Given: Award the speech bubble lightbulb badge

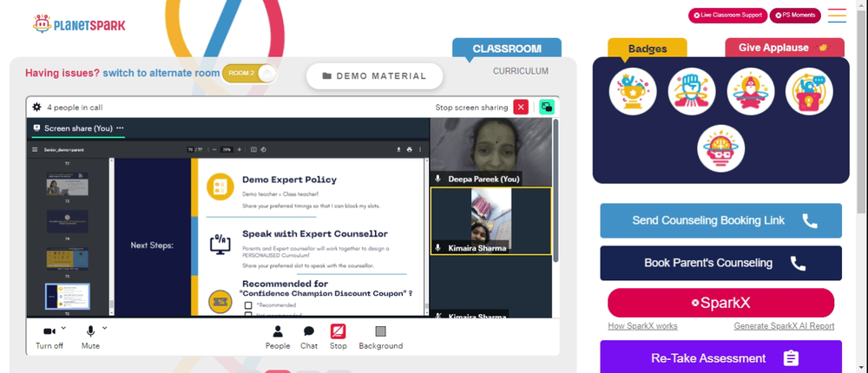Looking at the screenshot, I should point(809,91).
